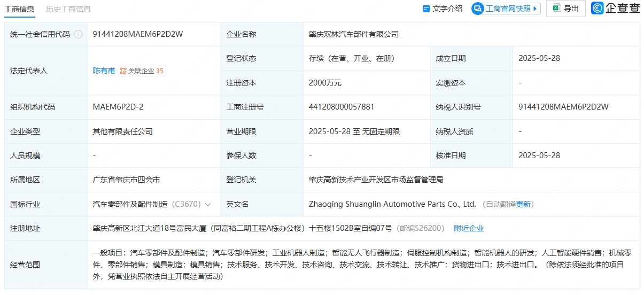Image resolution: width=644 pixels, height=295 pixels.
Task: Switch to the 工商信息 tab
Action: click(x=20, y=9)
